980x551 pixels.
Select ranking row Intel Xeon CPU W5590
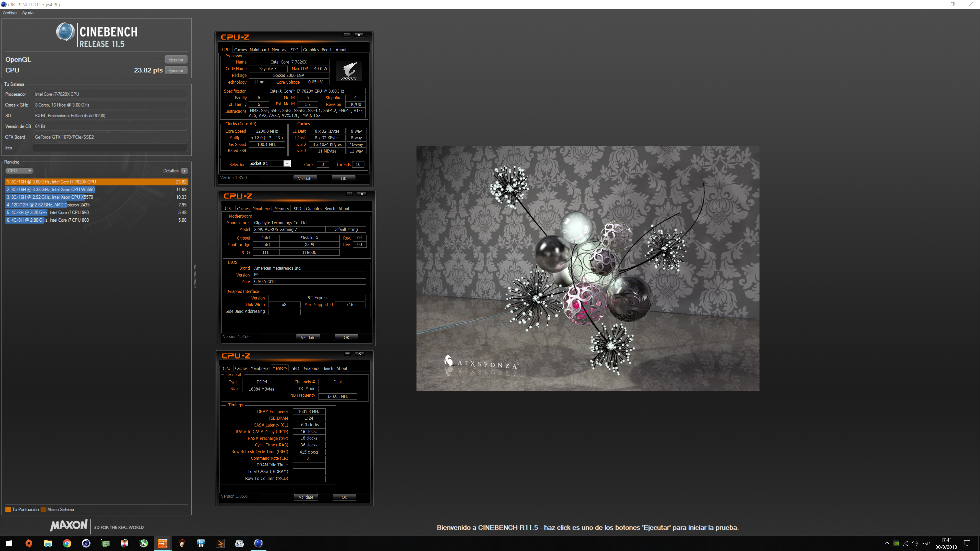[x=97, y=189]
